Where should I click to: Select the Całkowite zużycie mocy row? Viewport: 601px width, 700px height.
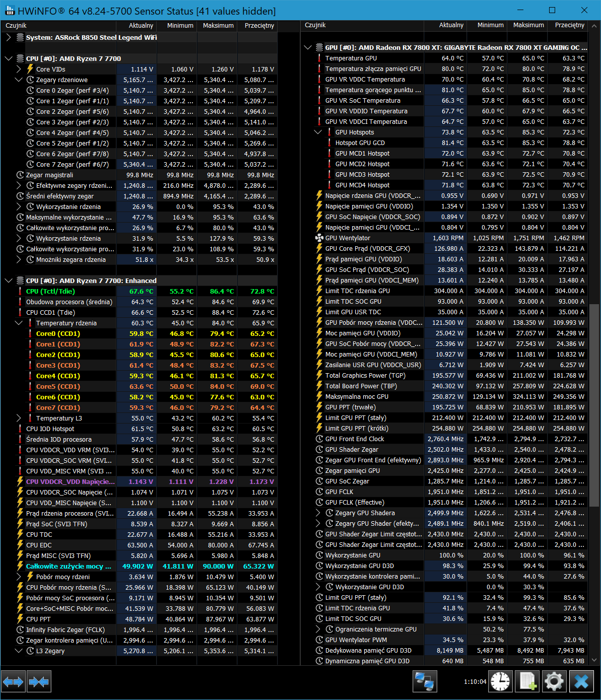pos(139,566)
